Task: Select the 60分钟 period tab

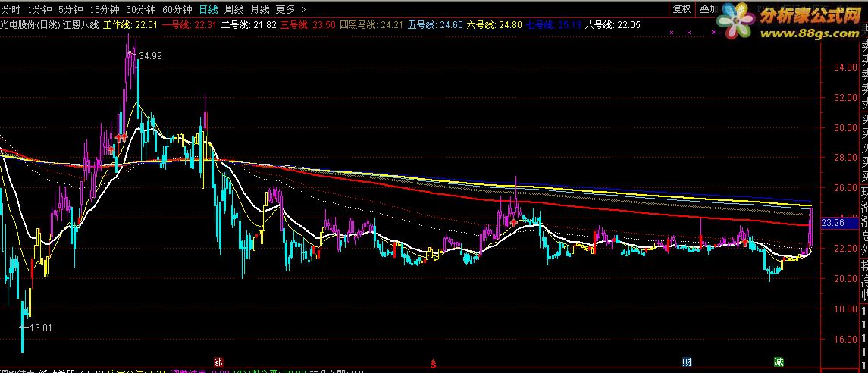Action: (x=177, y=9)
